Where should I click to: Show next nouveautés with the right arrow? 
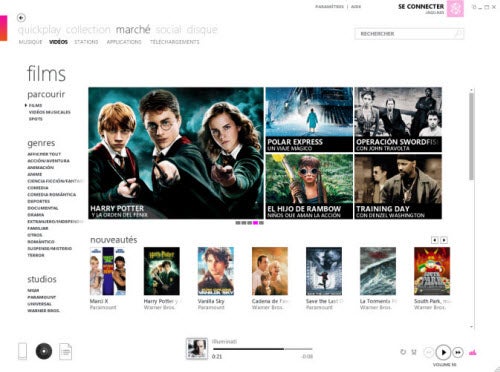pos(444,240)
